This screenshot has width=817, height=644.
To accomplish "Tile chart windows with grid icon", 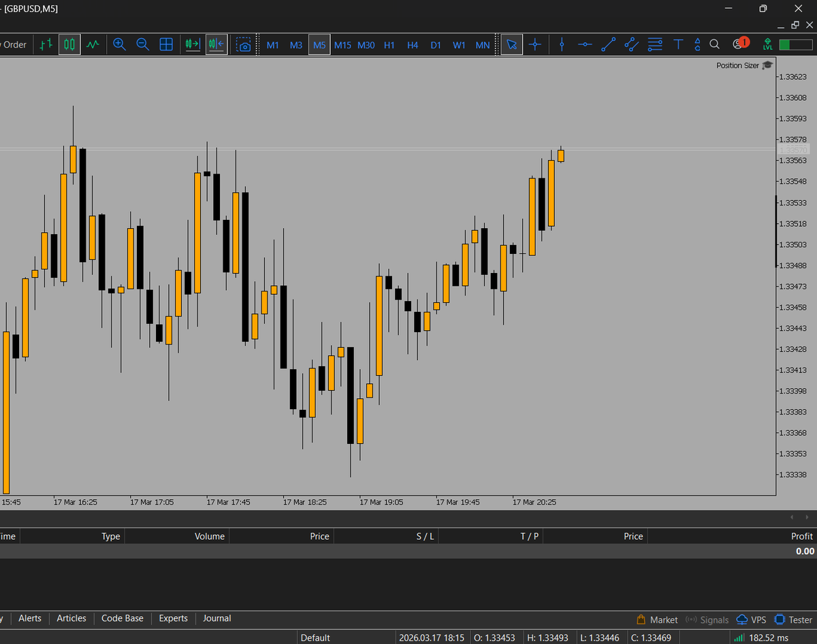I will tap(166, 45).
